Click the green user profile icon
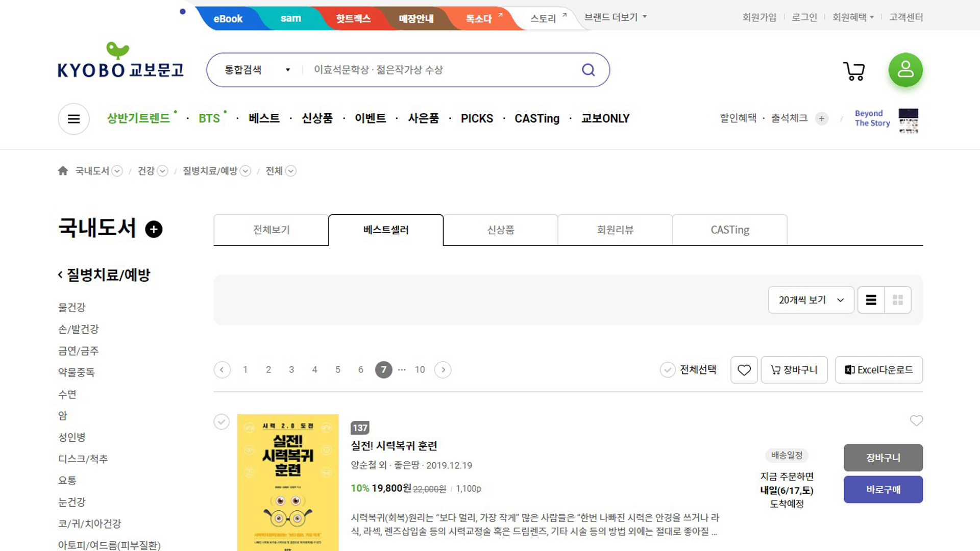Image resolution: width=980 pixels, height=551 pixels. [905, 70]
